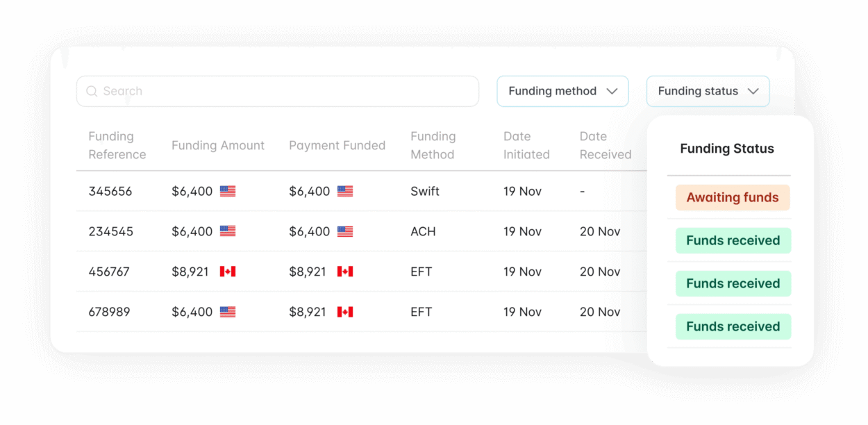Select the first Funds received badge
868x425 pixels.
(x=733, y=240)
